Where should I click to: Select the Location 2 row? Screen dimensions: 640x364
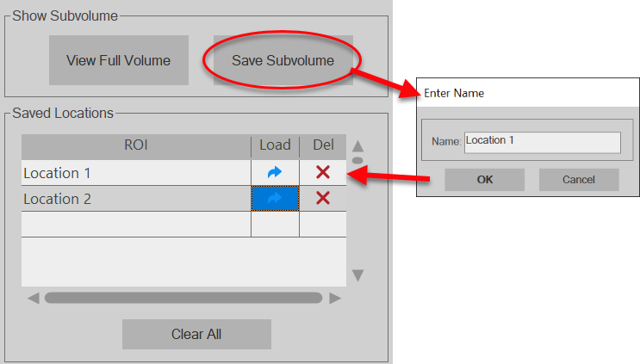coord(135,199)
